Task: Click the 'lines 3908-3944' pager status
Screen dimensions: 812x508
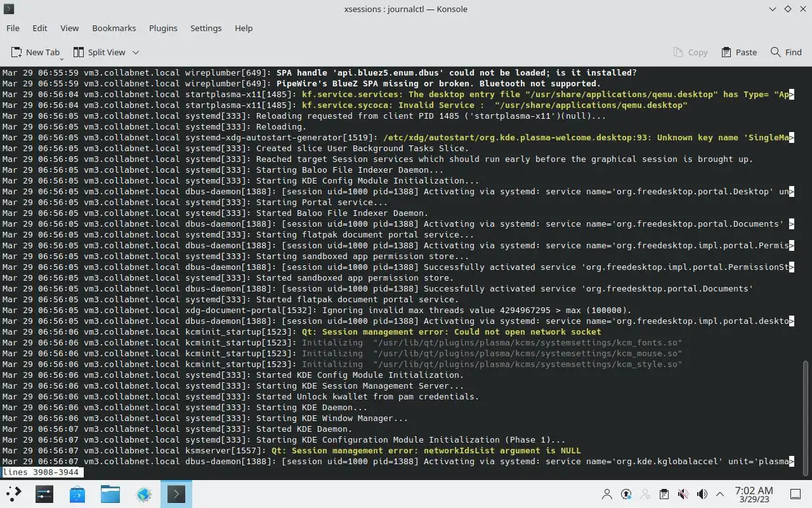Action: (41, 472)
